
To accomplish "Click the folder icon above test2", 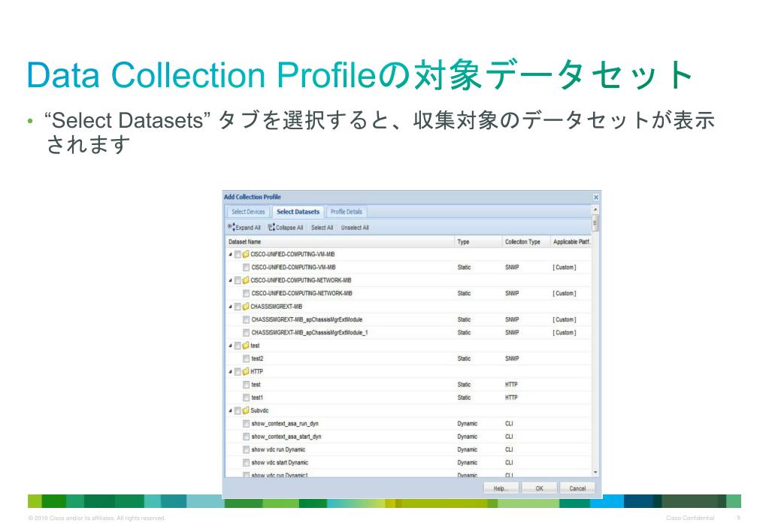I will tap(246, 346).
